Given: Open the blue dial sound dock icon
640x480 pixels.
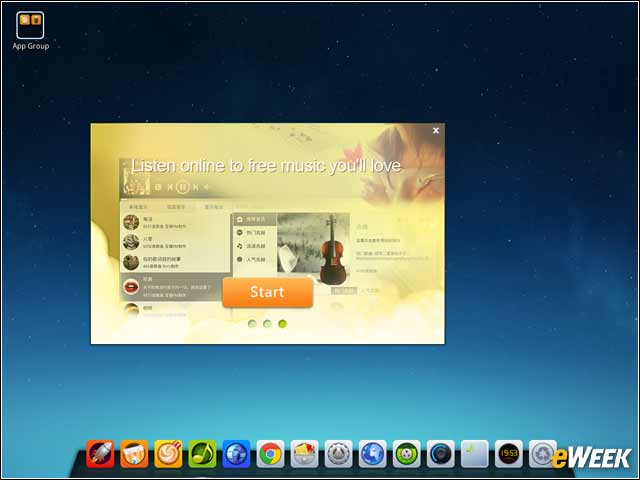Looking at the screenshot, I should click(441, 454).
